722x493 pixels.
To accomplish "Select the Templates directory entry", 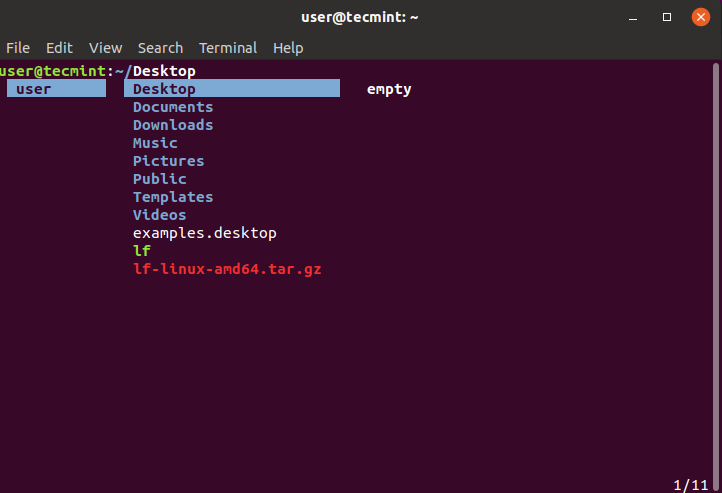I will [173, 197].
